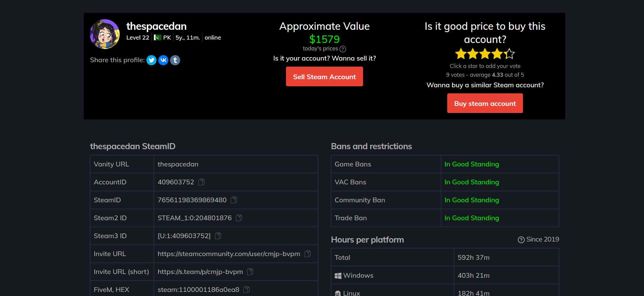The width and height of the screenshot is (644, 296).
Task: Click Game Bans In Good Standing status
Action: pyautogui.click(x=472, y=164)
